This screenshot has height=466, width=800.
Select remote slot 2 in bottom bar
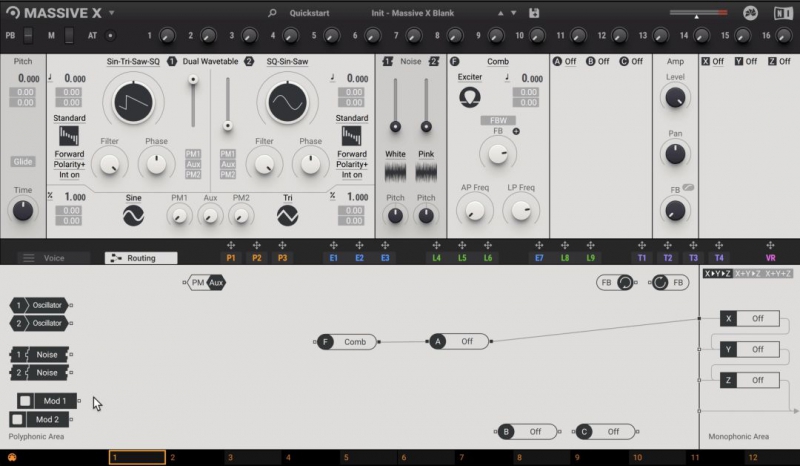pos(194,457)
